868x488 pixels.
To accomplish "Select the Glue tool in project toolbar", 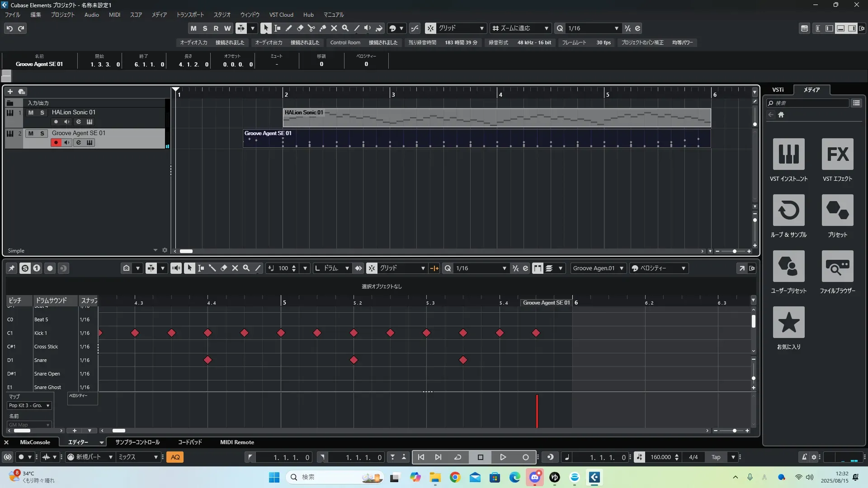I will click(322, 28).
